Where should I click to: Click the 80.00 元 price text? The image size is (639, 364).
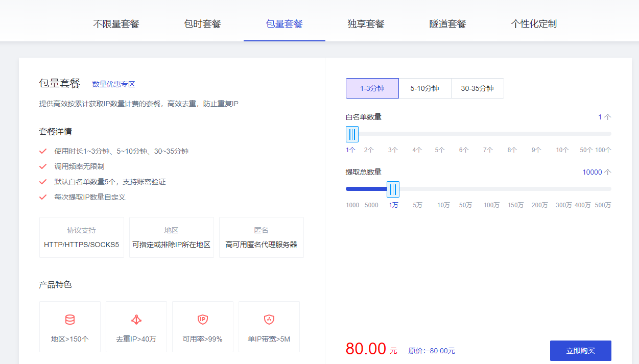click(371, 349)
